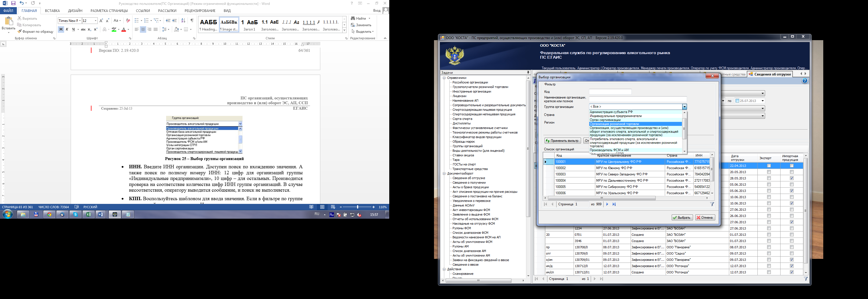Toggle Export checkbox for 01.07.2013 ЗАО БОЗАН 3546 row
The height and width of the screenshot is (299, 868).
pos(769,241)
